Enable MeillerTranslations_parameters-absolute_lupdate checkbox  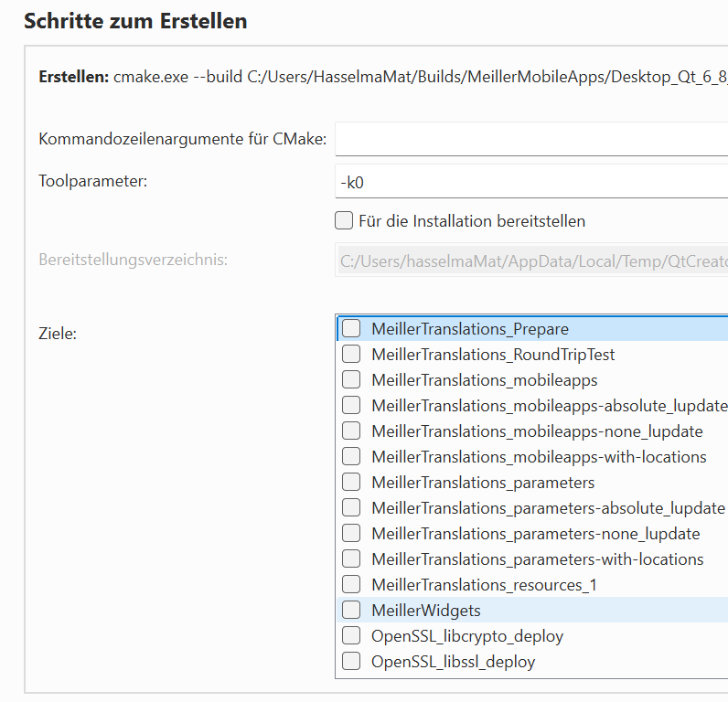click(x=351, y=508)
